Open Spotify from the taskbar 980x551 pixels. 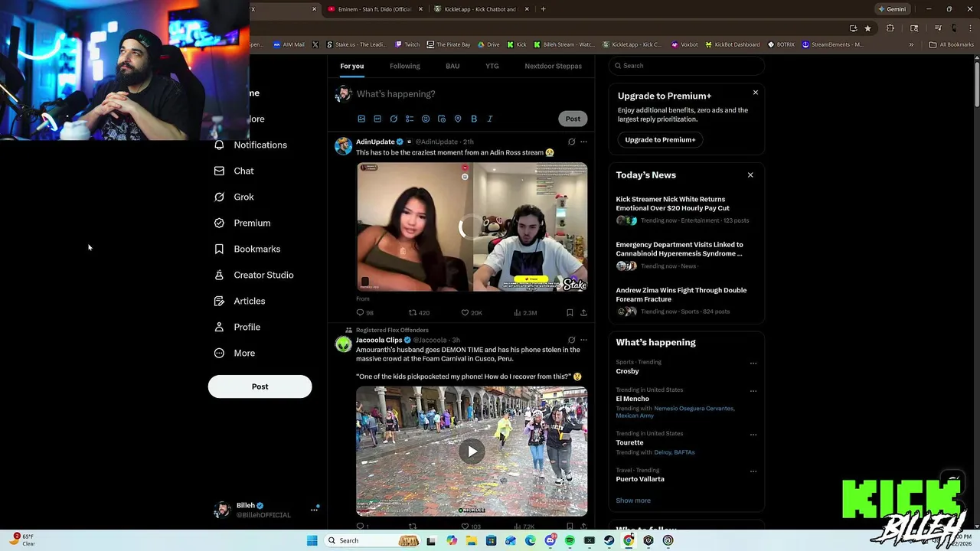pos(570,540)
